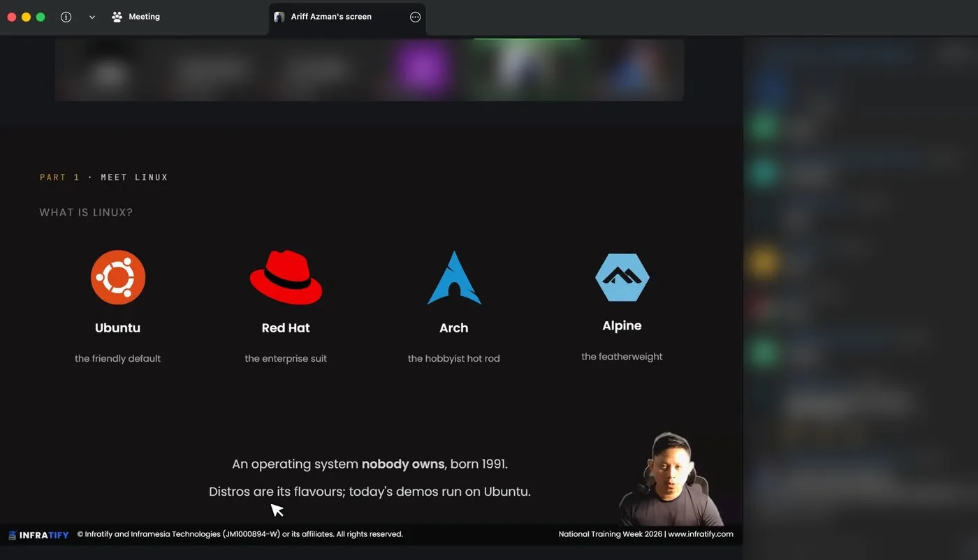This screenshot has width=978, height=560.
Task: Click the blue Arch logo
Action: tap(454, 277)
